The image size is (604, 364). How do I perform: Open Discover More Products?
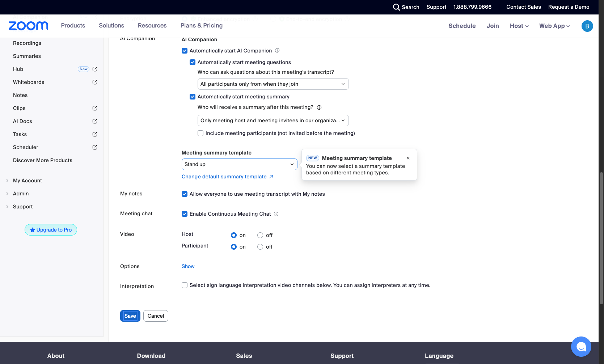[x=43, y=160]
